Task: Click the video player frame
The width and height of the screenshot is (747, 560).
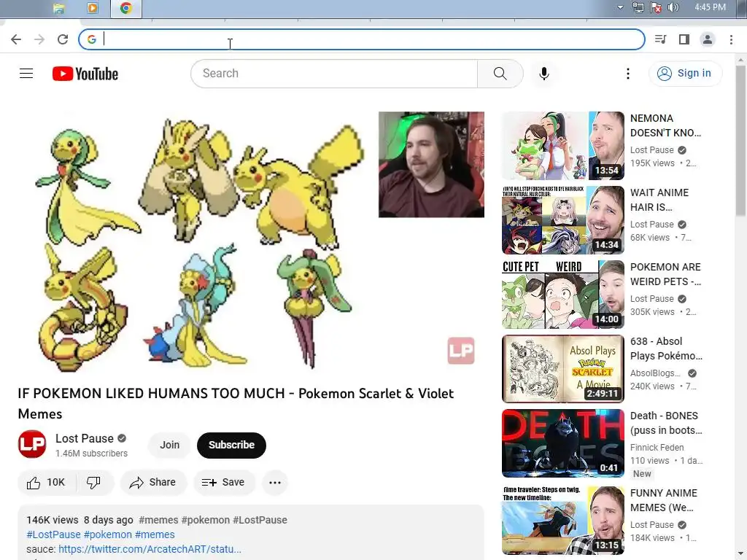Action: click(x=251, y=243)
